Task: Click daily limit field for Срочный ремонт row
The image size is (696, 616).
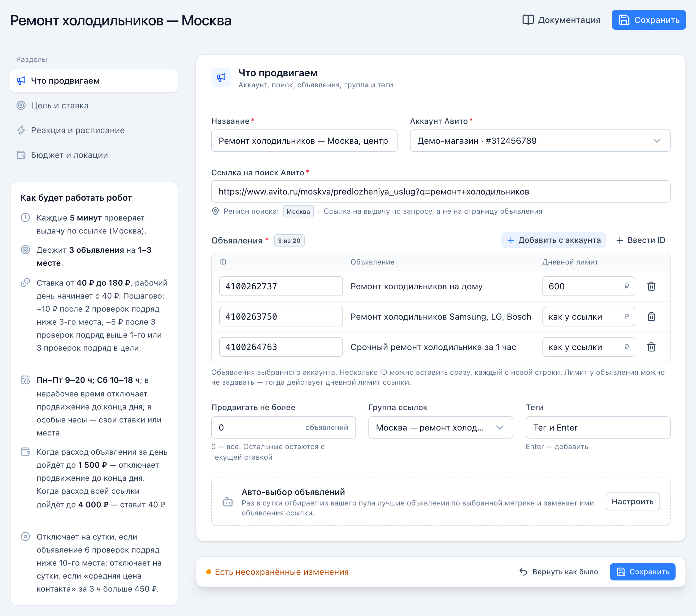Action: click(x=588, y=347)
